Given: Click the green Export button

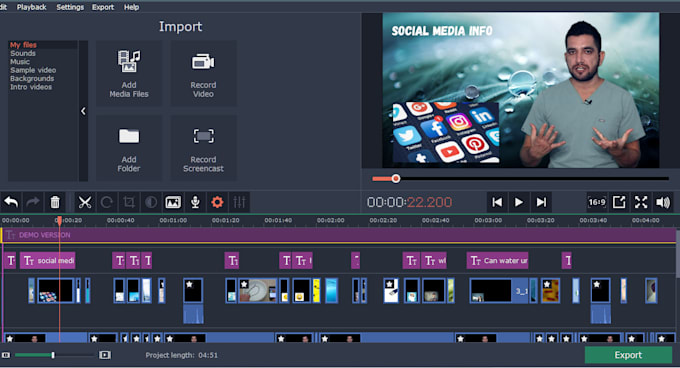Looking at the screenshot, I should 628,355.
